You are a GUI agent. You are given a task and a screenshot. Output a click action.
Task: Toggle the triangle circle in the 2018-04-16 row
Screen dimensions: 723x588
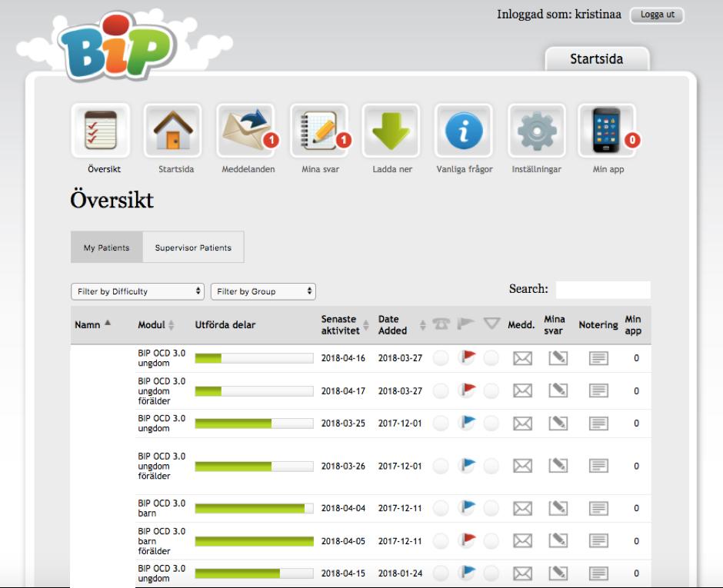[491, 358]
